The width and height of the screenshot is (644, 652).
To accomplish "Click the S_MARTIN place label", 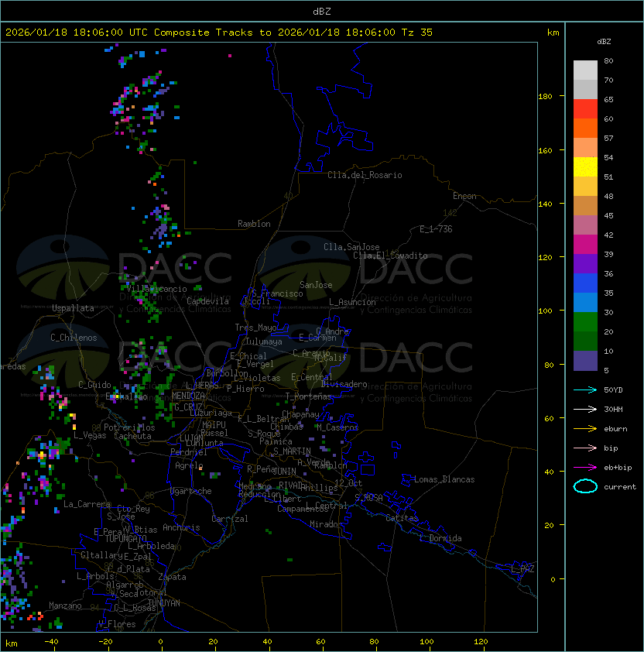I will click(292, 451).
